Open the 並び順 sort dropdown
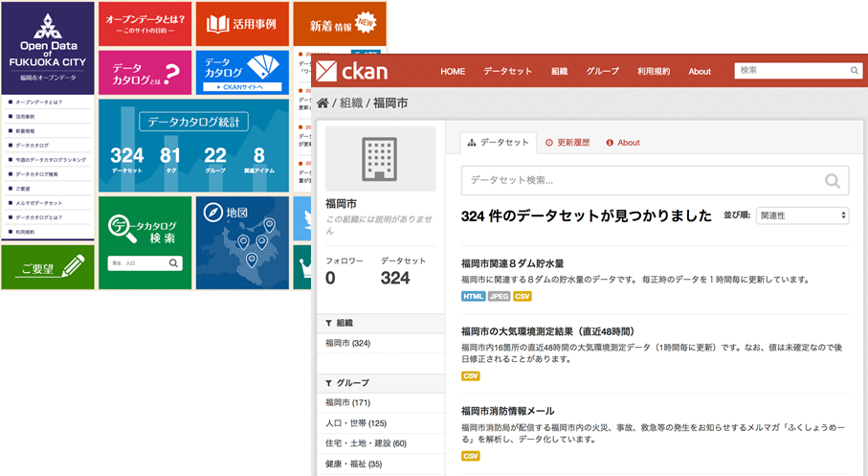 tap(801, 216)
